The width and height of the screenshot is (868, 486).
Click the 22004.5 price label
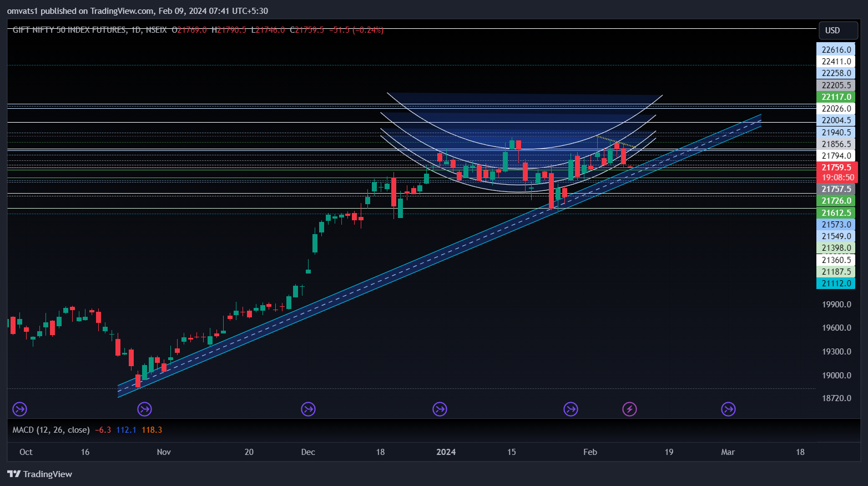836,120
